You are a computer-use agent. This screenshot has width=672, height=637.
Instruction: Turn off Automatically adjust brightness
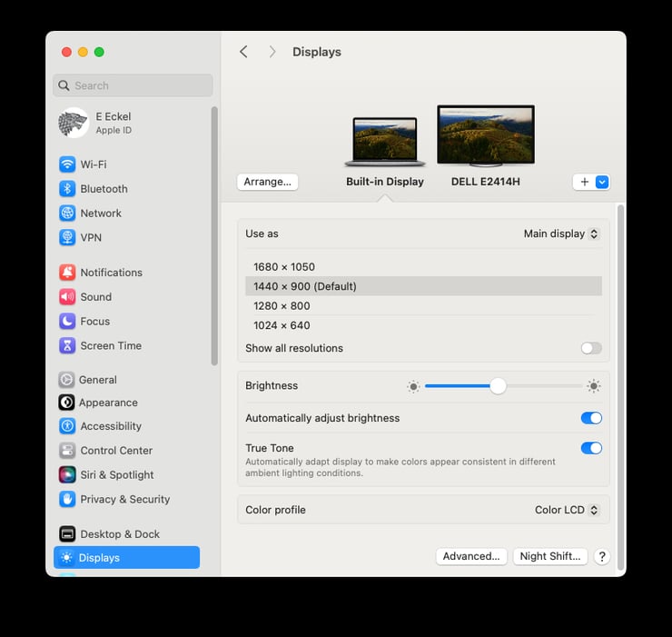pos(590,418)
